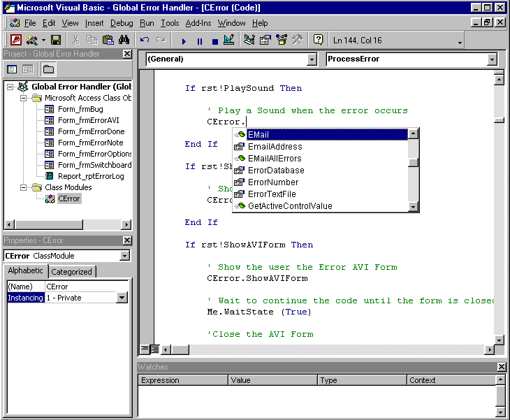
Task: Open the Office Assistant help icon
Action: [318, 40]
